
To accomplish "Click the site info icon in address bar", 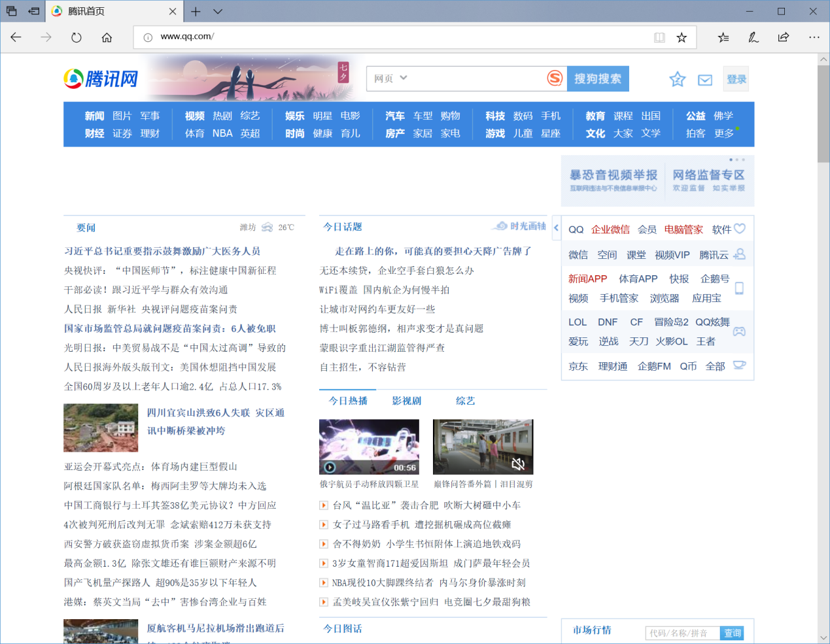I will click(148, 37).
